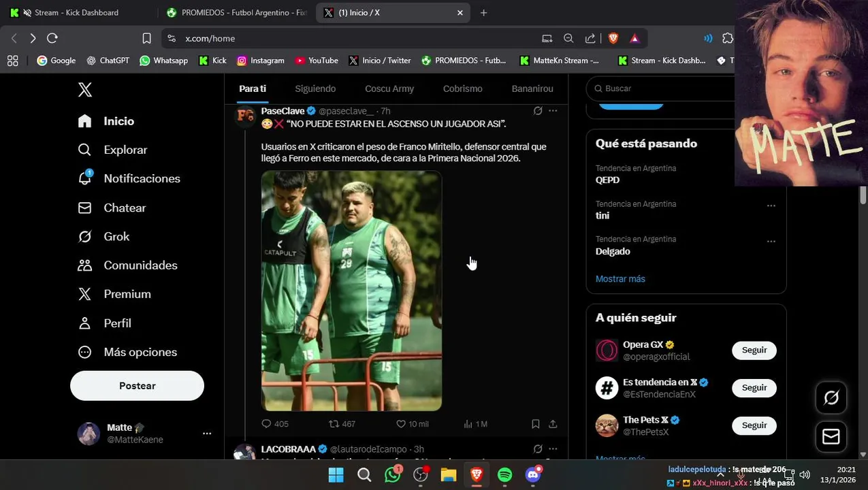Image resolution: width=868 pixels, height=490 pixels.
Task: Open Inicio home in sidebar
Action: pyautogui.click(x=106, y=121)
